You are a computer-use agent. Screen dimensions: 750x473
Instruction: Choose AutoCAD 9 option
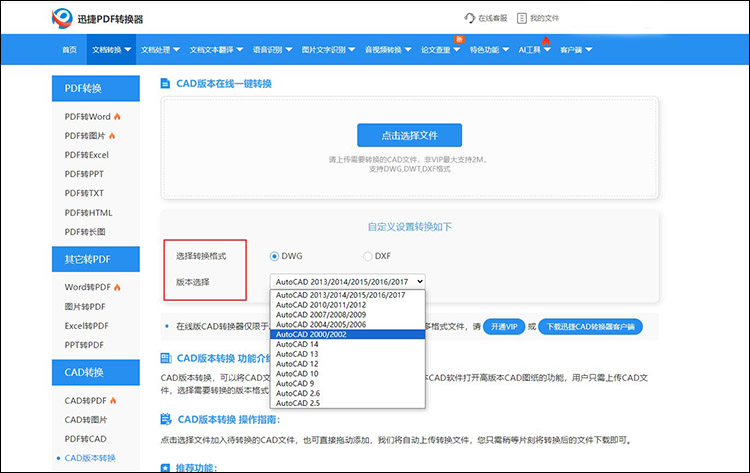(347, 383)
